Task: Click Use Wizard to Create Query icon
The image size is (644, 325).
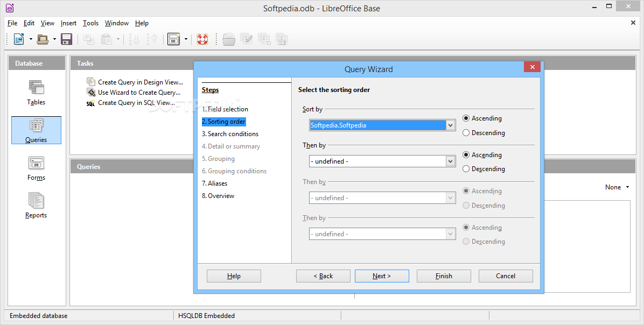Action: 91,93
